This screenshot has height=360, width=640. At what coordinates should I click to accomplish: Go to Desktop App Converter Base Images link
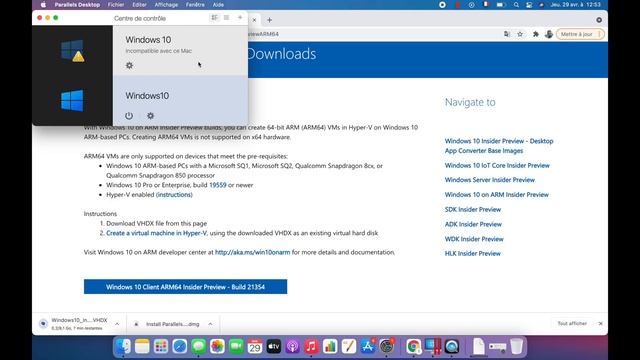pos(499,146)
